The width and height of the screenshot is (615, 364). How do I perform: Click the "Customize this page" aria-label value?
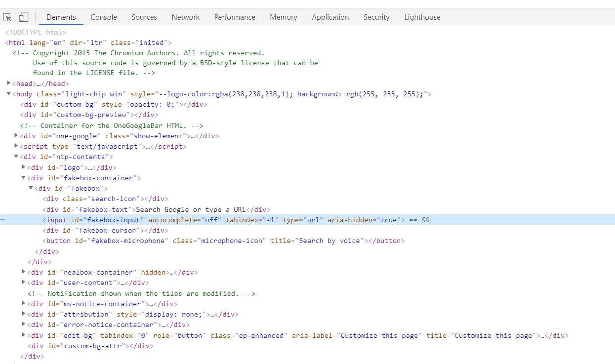[x=380, y=335]
